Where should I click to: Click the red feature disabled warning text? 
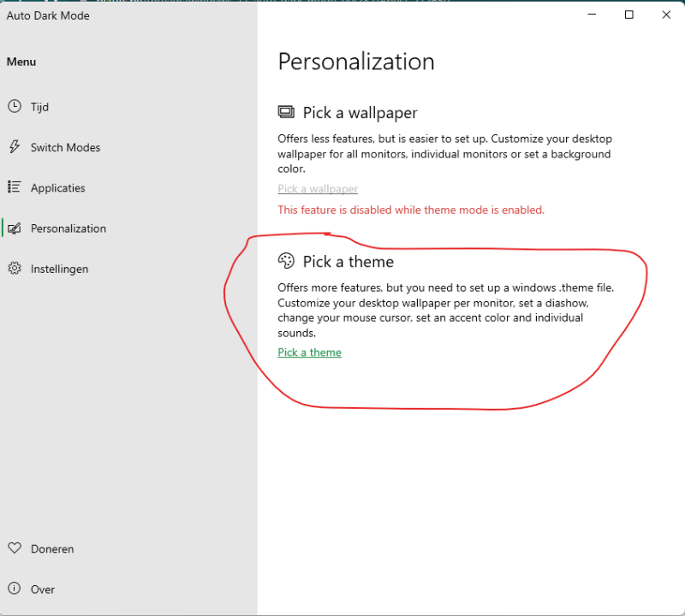tap(410, 210)
